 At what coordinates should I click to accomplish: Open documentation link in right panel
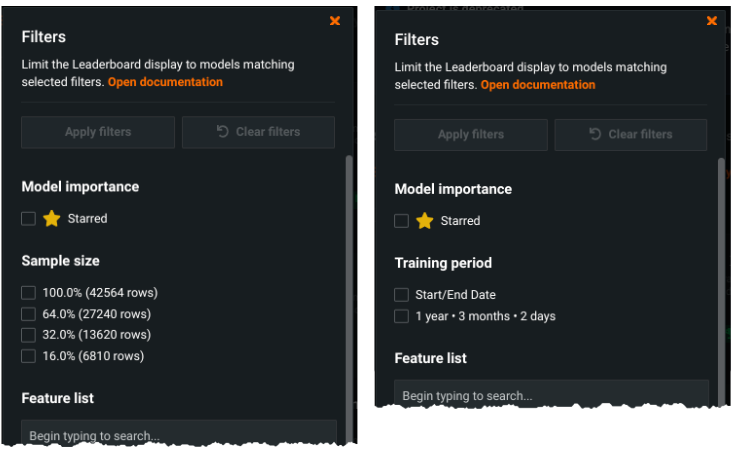click(538, 85)
